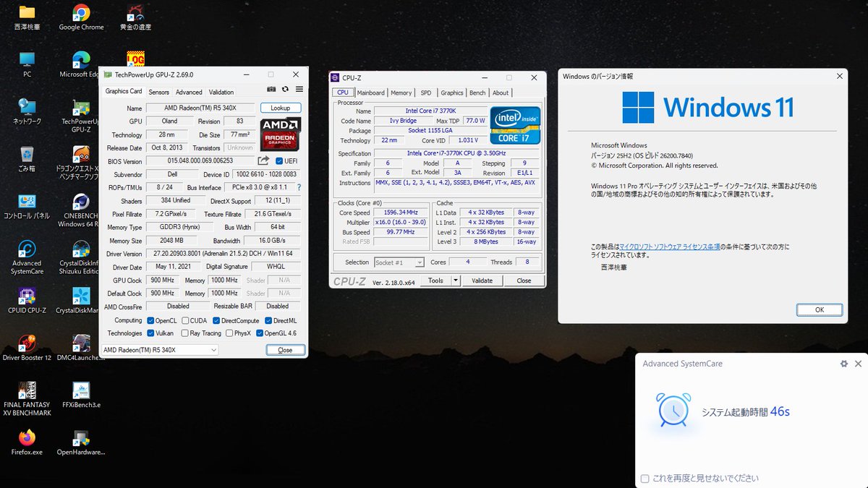Share BIOS via the export arrow icon
Viewport: 868px width, 488px height.
(x=263, y=161)
